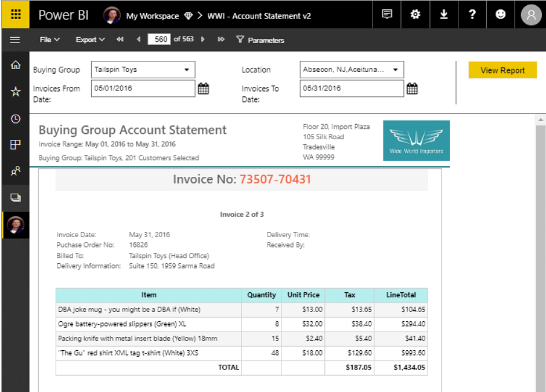Open Workspaces icon in sidebar
546x392 pixels.
coord(16,197)
